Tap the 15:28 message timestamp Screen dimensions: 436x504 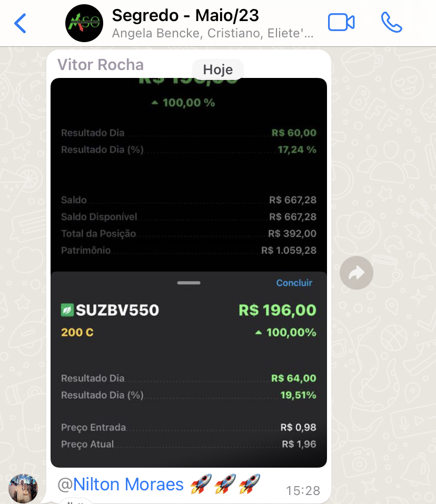coord(303,491)
